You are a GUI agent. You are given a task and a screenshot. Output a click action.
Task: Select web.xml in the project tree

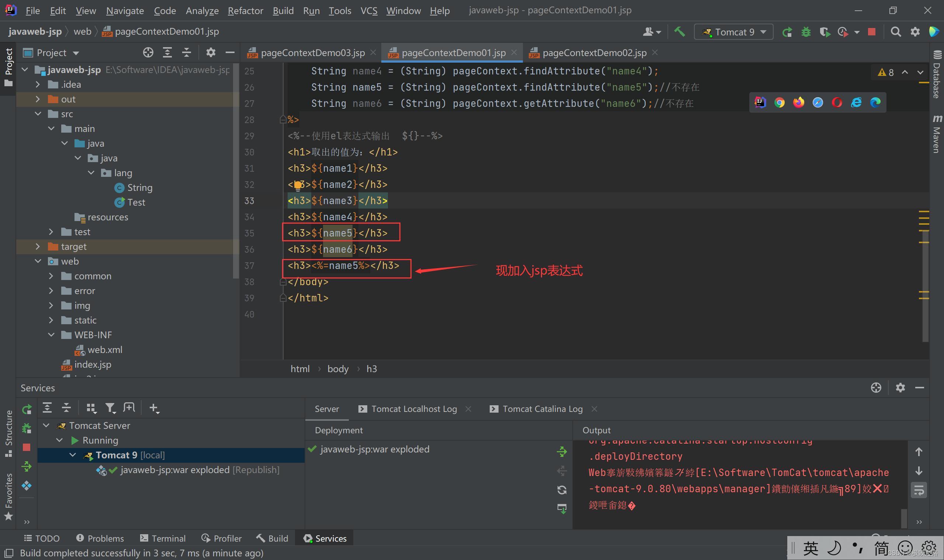[x=105, y=349]
